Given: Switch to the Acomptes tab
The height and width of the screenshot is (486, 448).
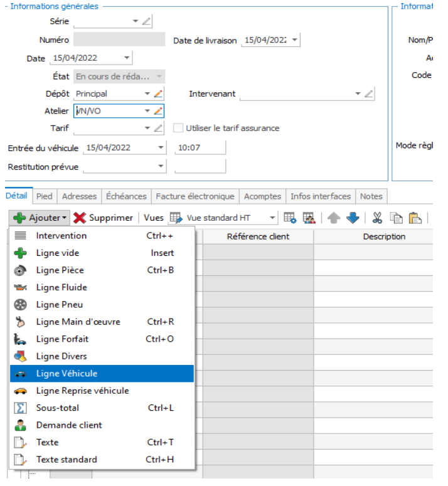Looking at the screenshot, I should (x=263, y=196).
